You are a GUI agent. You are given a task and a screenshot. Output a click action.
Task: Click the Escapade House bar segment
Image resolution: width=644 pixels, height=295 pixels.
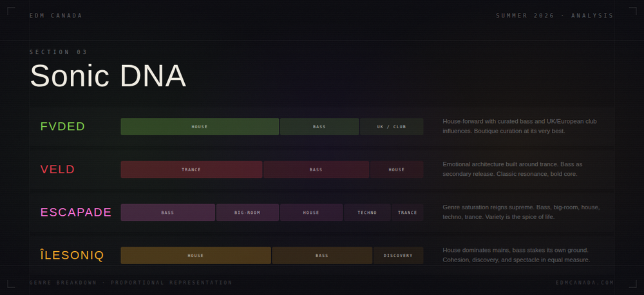point(311,213)
